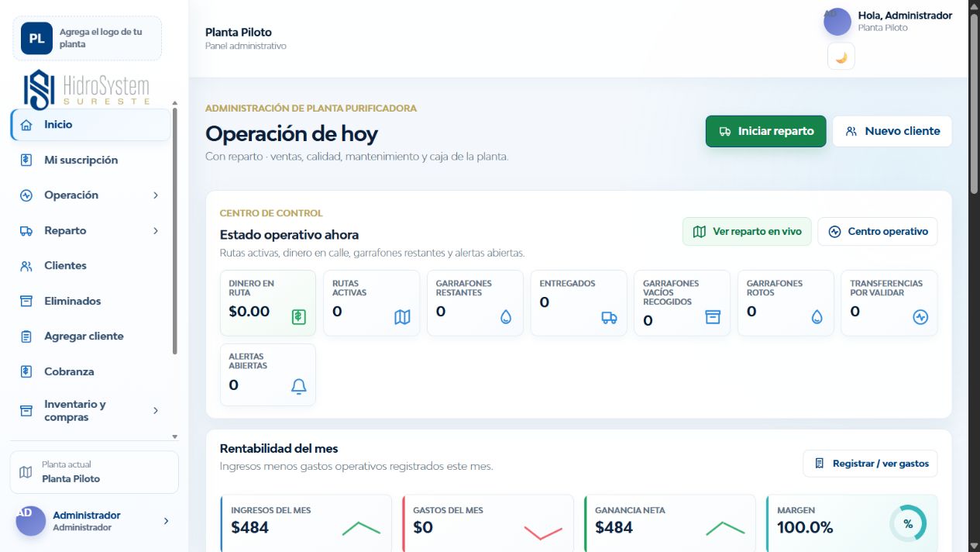The image size is (980, 552).
Task: Click the Hola, Administrador greeting text
Action: 905,16
